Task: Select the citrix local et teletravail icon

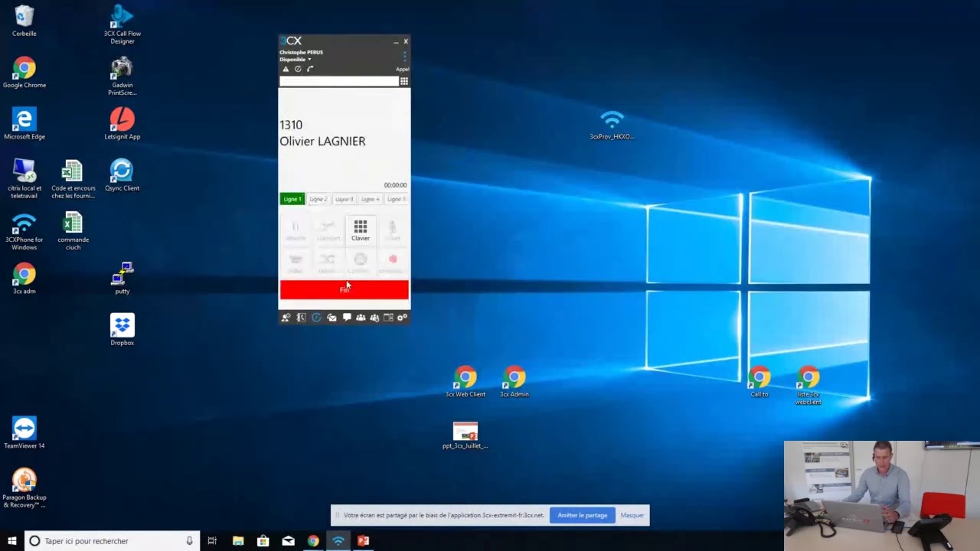Action: pos(24,180)
